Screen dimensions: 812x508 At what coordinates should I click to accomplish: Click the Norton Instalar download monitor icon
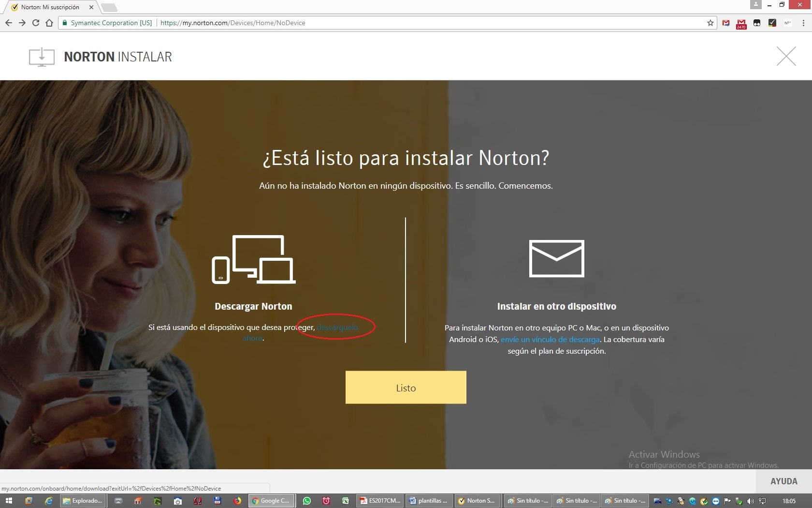42,57
